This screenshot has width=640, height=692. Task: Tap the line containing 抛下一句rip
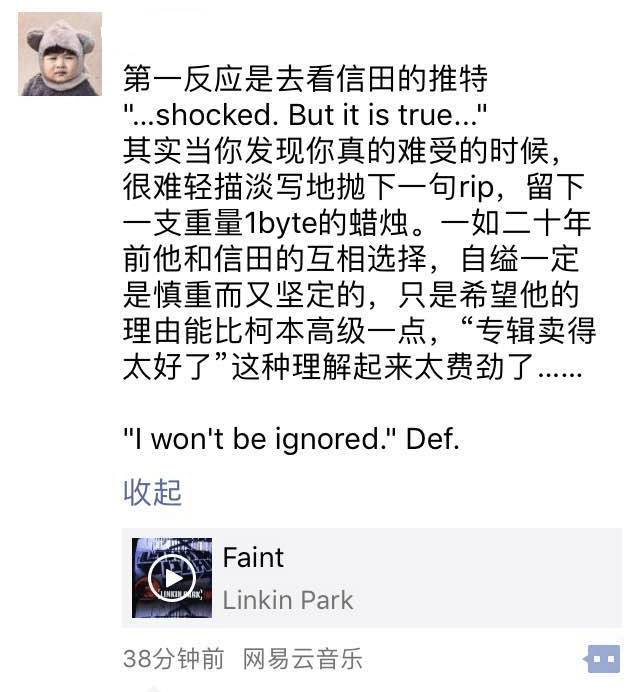[354, 187]
